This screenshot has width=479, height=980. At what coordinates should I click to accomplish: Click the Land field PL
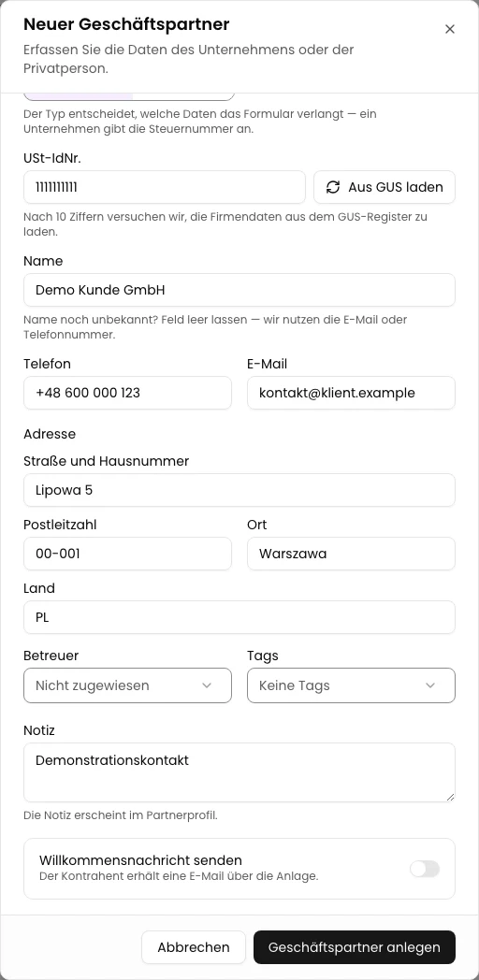coord(239,617)
